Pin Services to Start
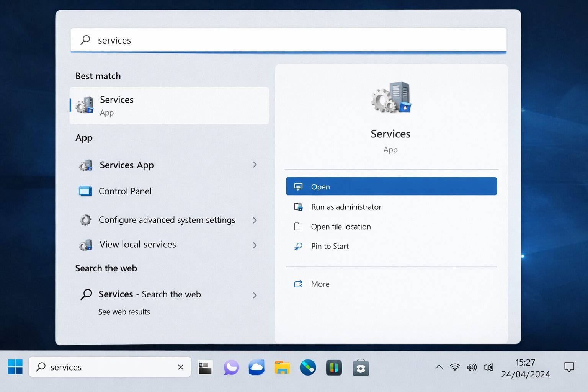This screenshot has height=392, width=588. pyautogui.click(x=330, y=246)
